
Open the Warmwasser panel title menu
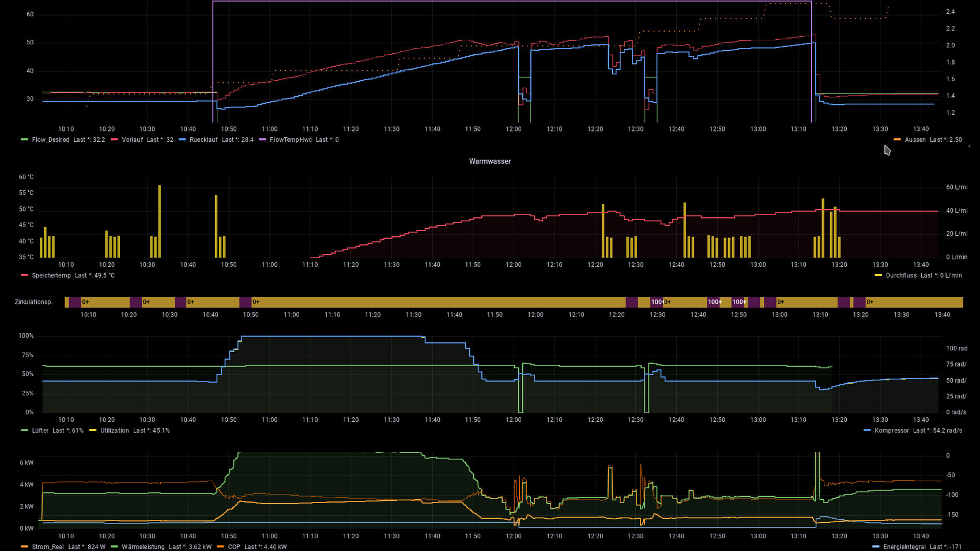tap(489, 161)
